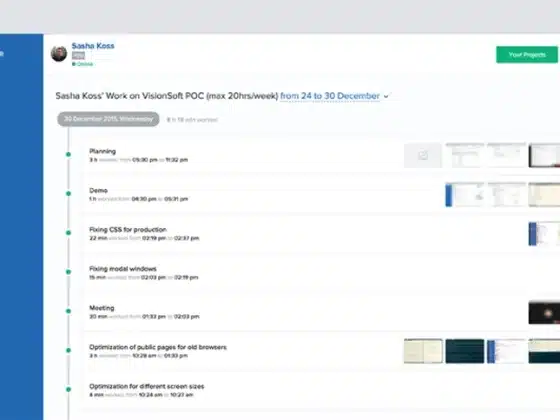The height and width of the screenshot is (420, 560).
Task: Click Planning time range 09:30 pm to 11:32 pm
Action: pos(160,160)
